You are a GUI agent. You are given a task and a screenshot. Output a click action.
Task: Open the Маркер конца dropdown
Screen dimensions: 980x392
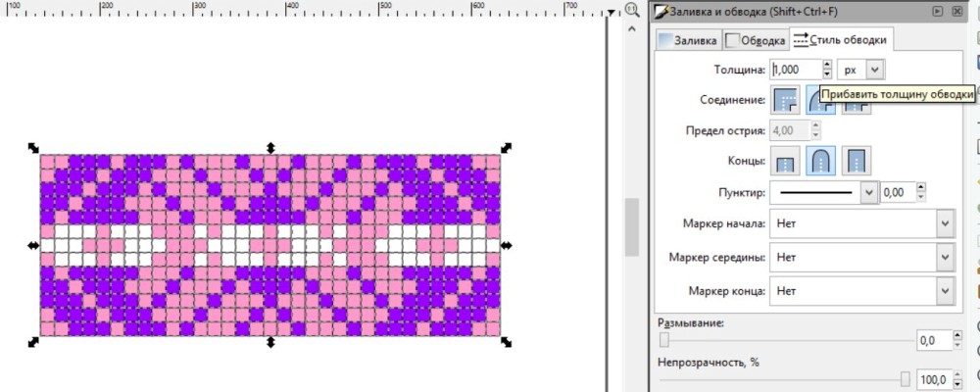pyautogui.click(x=862, y=291)
